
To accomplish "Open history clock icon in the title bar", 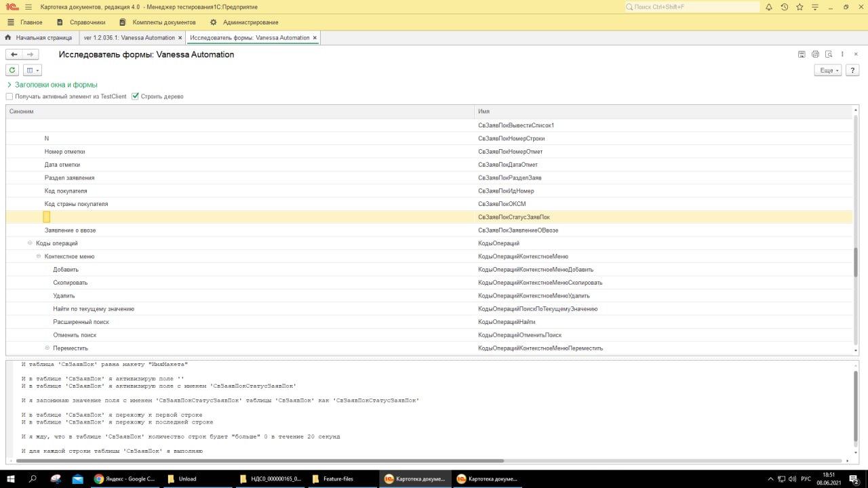I will pyautogui.click(x=785, y=7).
